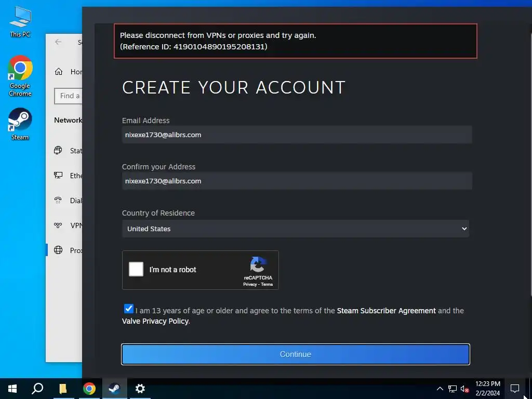This screenshot has height=399, width=532.
Task: Open Dial-up page in Settings sidebar
Action: [x=68, y=200]
